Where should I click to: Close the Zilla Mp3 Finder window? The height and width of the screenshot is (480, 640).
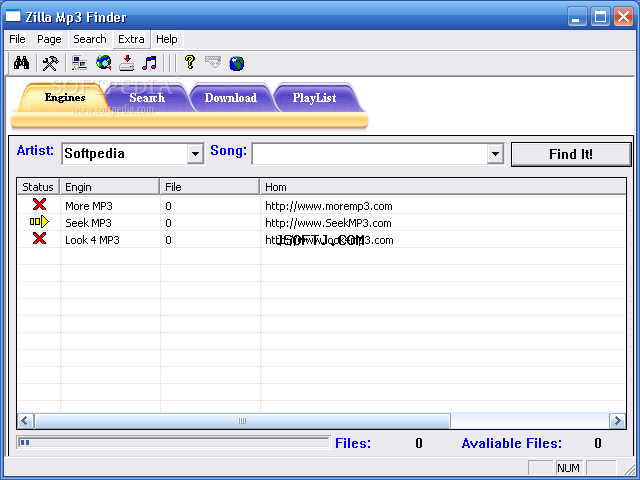[x=623, y=17]
